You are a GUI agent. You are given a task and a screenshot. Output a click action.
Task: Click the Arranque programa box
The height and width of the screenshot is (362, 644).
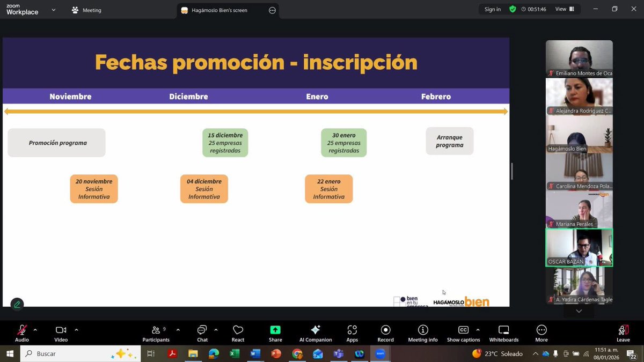[x=450, y=141]
